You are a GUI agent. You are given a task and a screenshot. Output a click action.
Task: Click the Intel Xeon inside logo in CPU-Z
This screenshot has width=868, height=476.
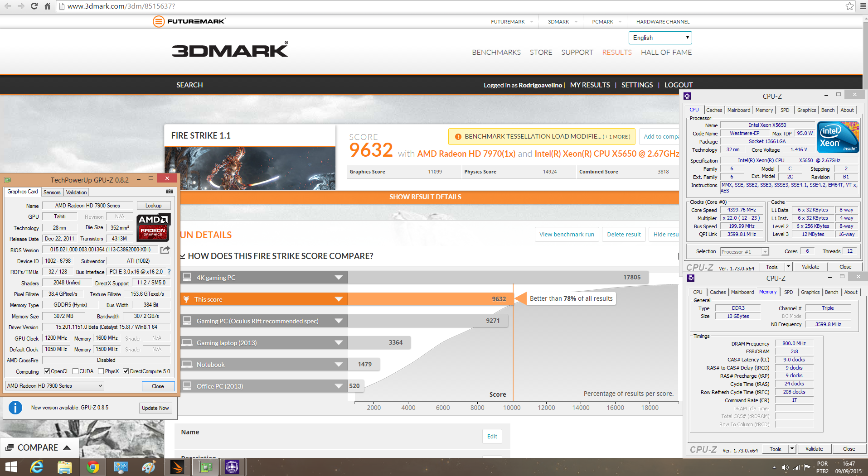(x=838, y=137)
